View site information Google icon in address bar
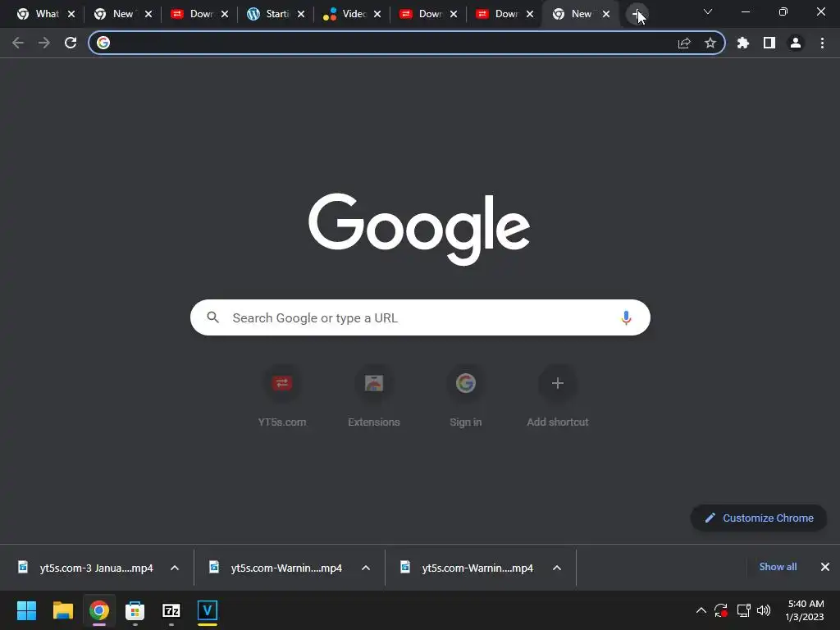Viewport: 840px width, 630px height. (103, 43)
